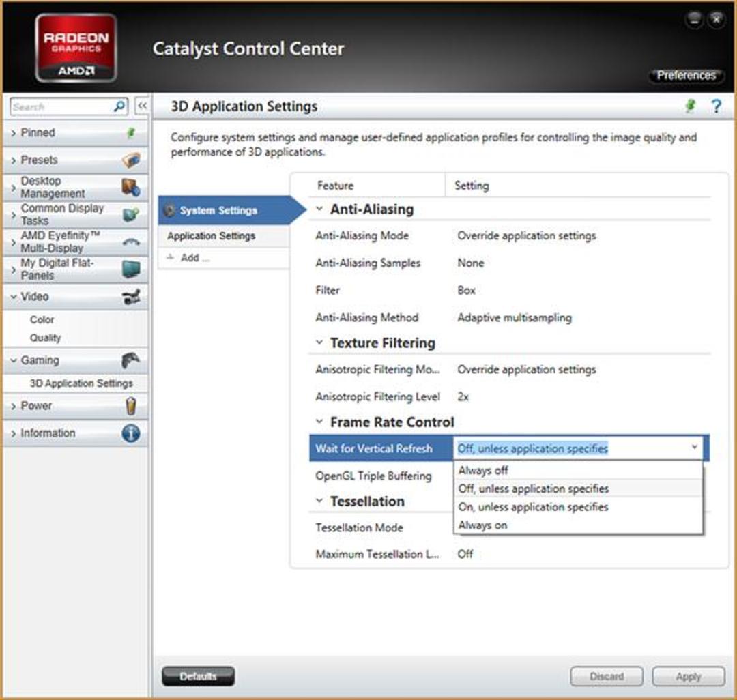Click Anisotropic Filtering Mode setting value

(x=526, y=370)
